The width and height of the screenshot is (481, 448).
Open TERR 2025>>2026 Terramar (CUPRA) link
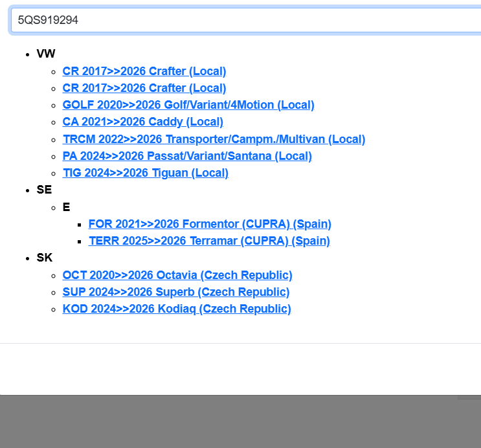coord(209,241)
